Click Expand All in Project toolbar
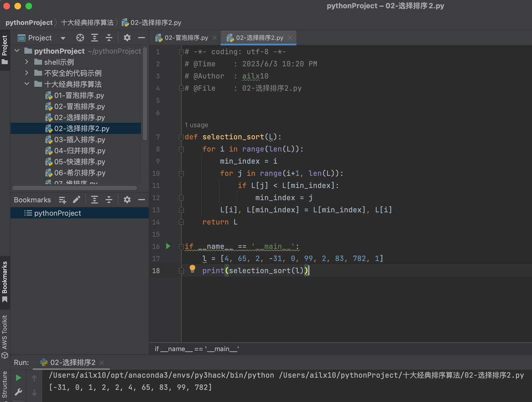Screen dimensions: 532x402 tap(95, 38)
